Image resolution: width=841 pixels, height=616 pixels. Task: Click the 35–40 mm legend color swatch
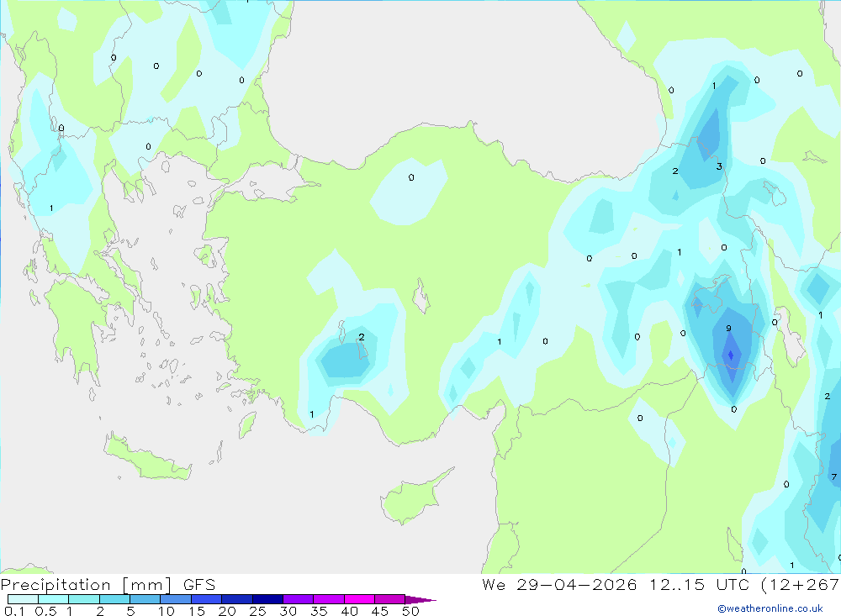(x=329, y=599)
